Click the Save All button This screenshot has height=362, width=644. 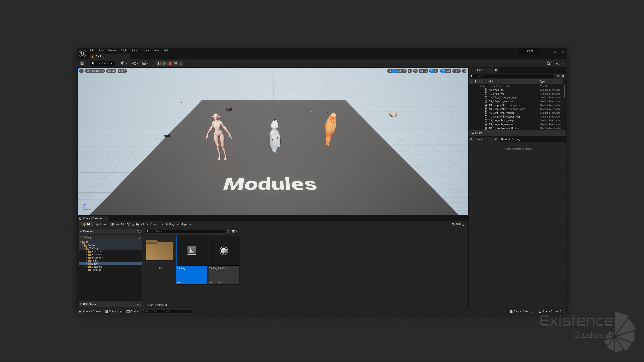tap(118, 224)
